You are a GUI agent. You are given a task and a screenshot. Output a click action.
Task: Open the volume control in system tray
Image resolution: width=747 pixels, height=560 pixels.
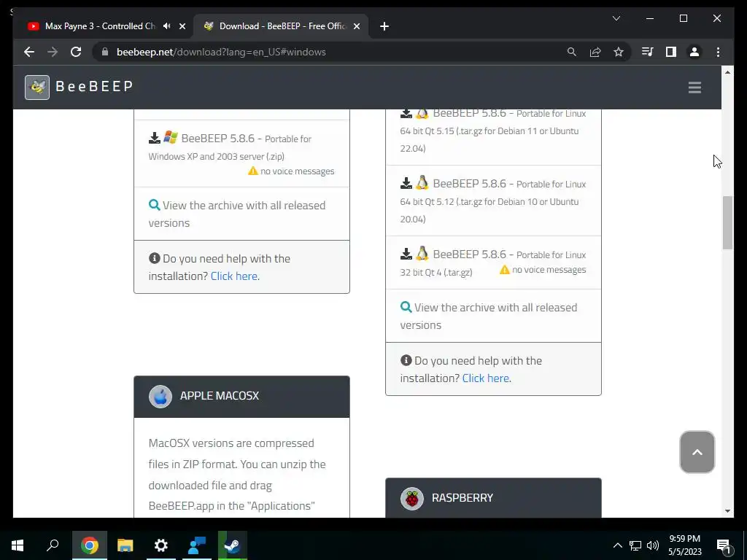[x=653, y=545]
